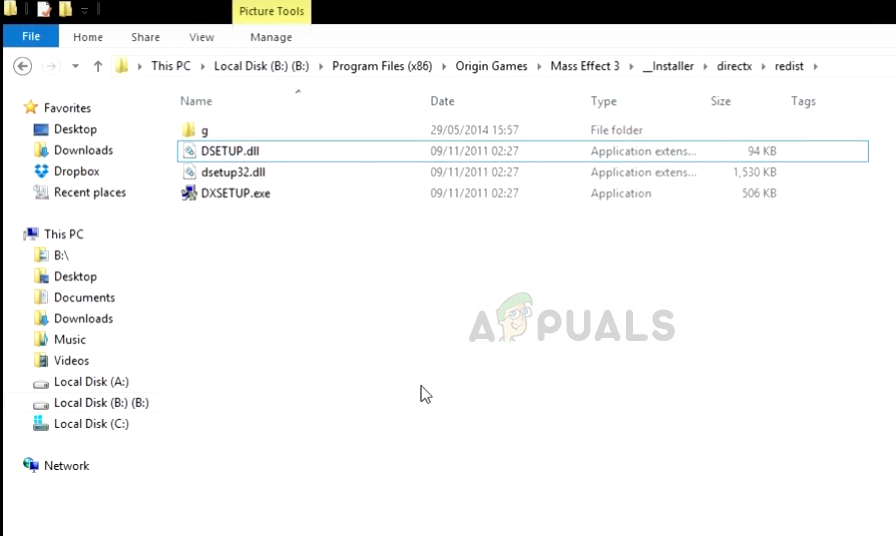The width and height of the screenshot is (896, 536).
Task: Open recent locations dropdown arrow
Action: tap(75, 66)
